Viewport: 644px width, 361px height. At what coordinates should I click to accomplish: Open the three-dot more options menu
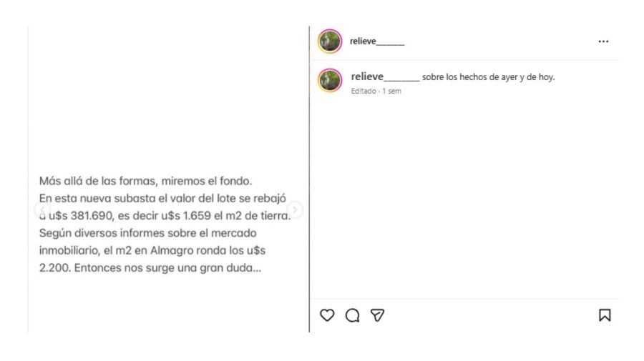pyautogui.click(x=603, y=41)
